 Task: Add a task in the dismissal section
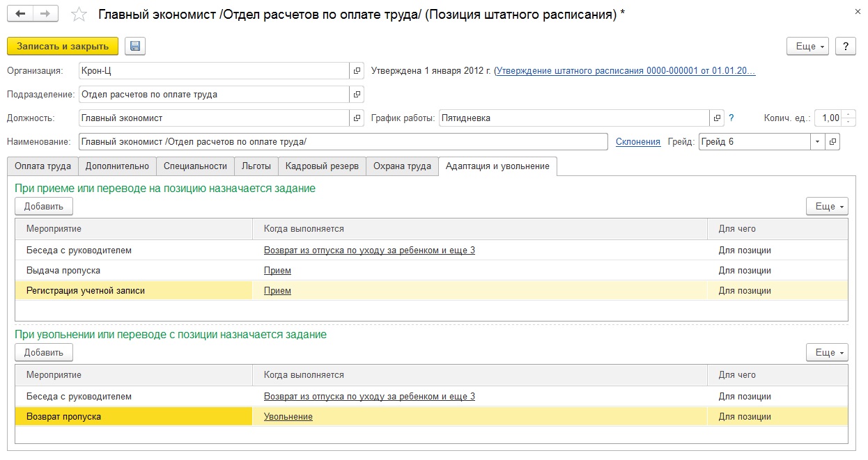click(x=44, y=353)
